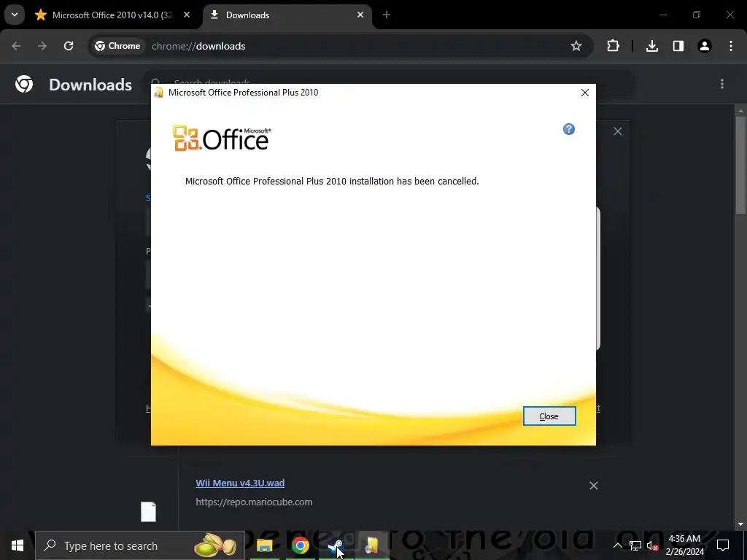Expand Chrome tab search dropdown
The width and height of the screenshot is (747, 560).
pos(15,15)
